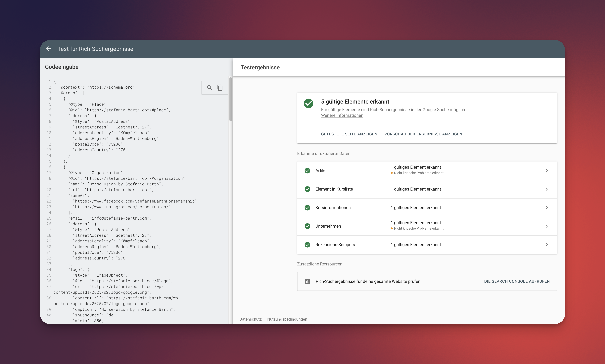Click the large green valid-elements checkmark
The image size is (605, 364).
[x=308, y=103]
